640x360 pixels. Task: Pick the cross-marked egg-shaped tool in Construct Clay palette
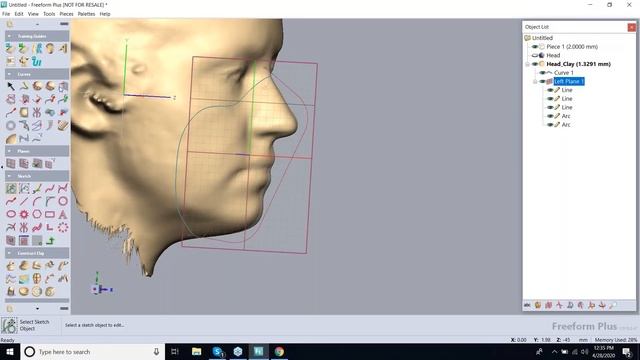[x=37, y=278]
